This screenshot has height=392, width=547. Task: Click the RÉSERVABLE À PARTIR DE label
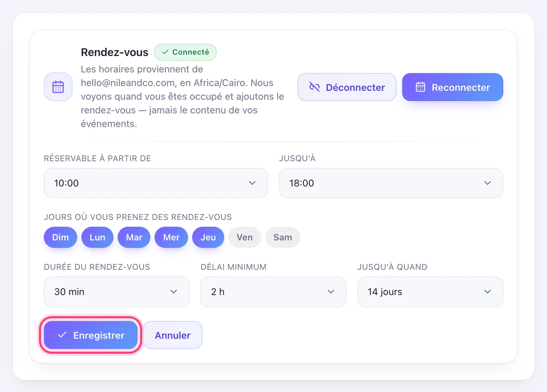pyautogui.click(x=97, y=159)
